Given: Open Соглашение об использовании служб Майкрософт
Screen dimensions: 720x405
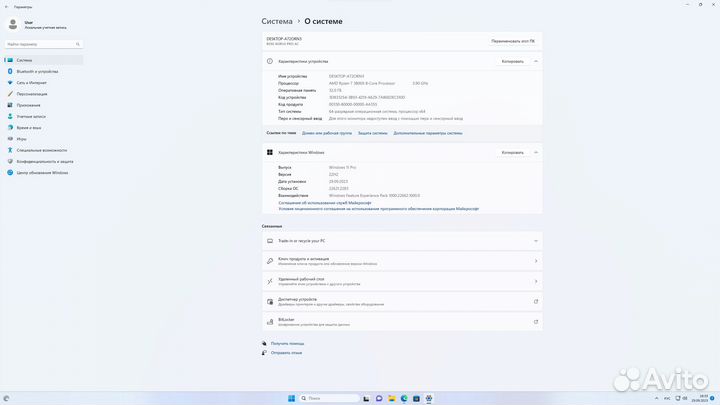Looking at the screenshot, I should (x=325, y=203).
